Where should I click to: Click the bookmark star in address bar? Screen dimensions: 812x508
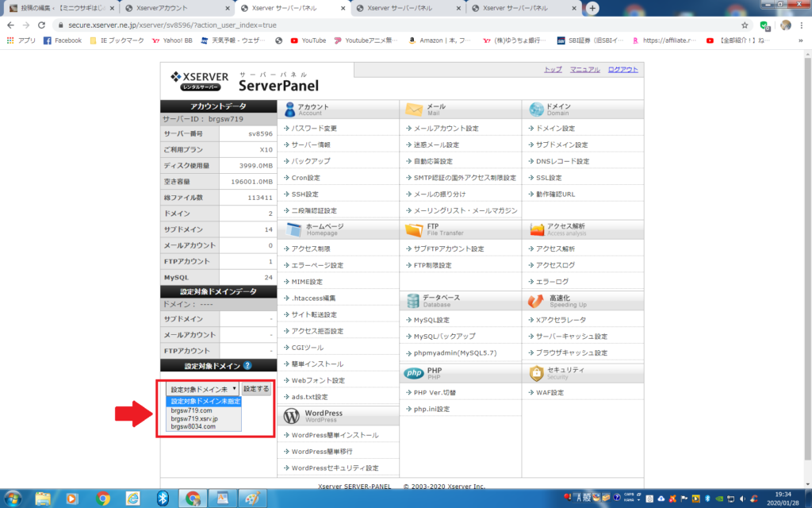pyautogui.click(x=745, y=25)
